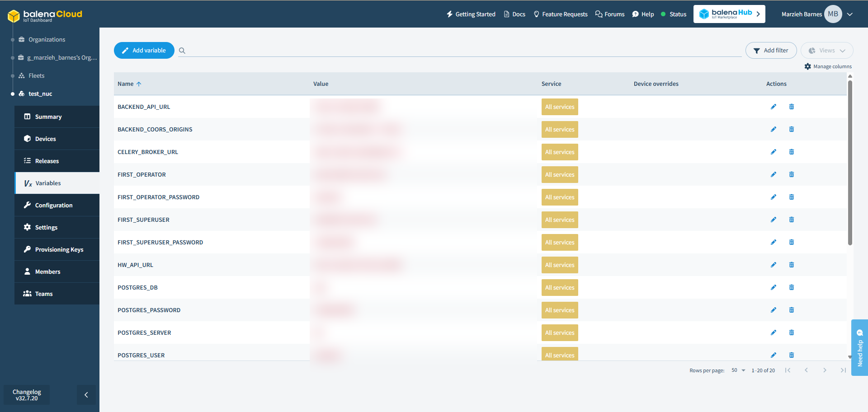Image resolution: width=868 pixels, height=412 pixels.
Task: Open Provisioning Keys
Action: point(57,249)
